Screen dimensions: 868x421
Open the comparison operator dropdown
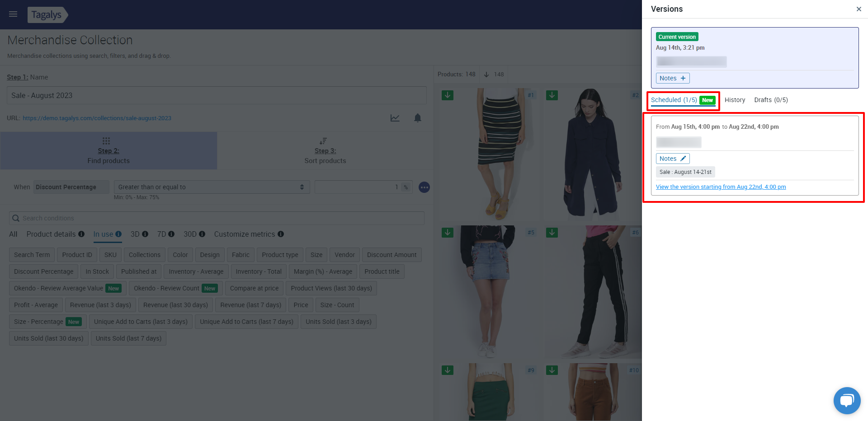click(212, 187)
